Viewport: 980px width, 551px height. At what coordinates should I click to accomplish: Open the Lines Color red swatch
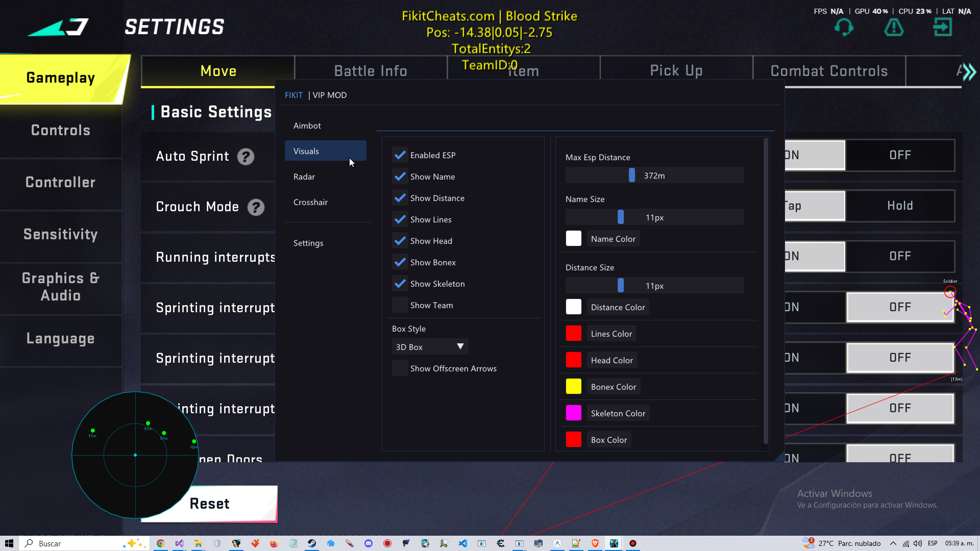pyautogui.click(x=574, y=334)
